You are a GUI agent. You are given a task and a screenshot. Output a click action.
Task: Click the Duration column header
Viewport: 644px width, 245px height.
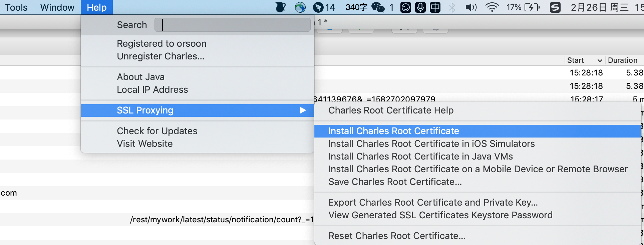(x=622, y=60)
